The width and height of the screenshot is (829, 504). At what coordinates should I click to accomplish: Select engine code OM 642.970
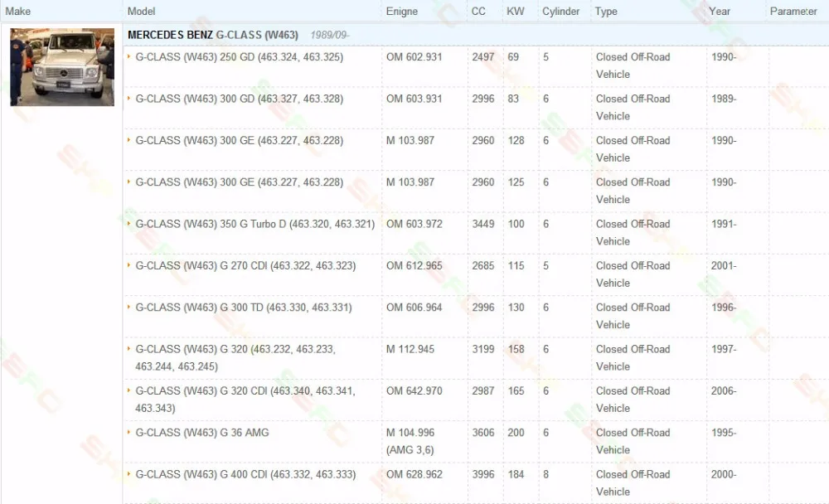[414, 390]
